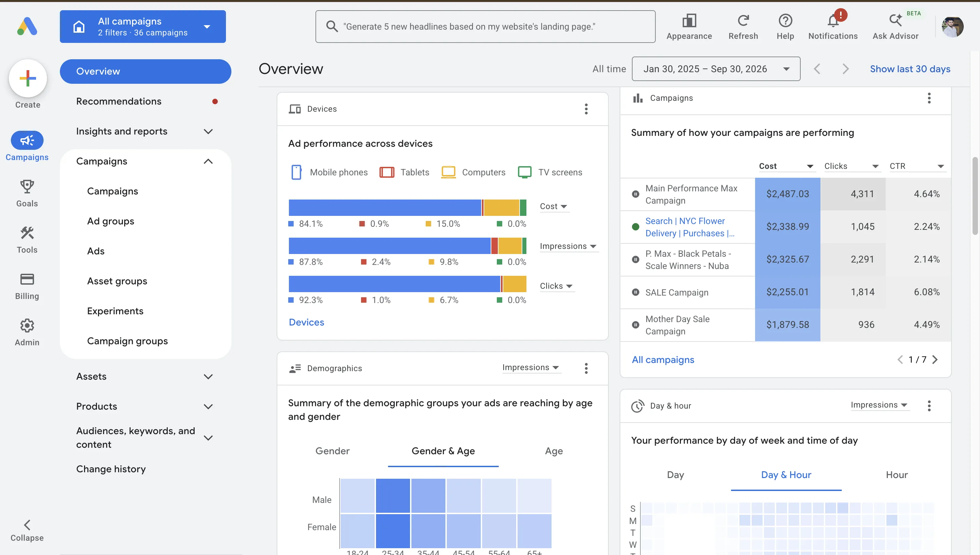Click the search magnifier icon
Image resolution: width=980 pixels, height=555 pixels.
tap(332, 26)
